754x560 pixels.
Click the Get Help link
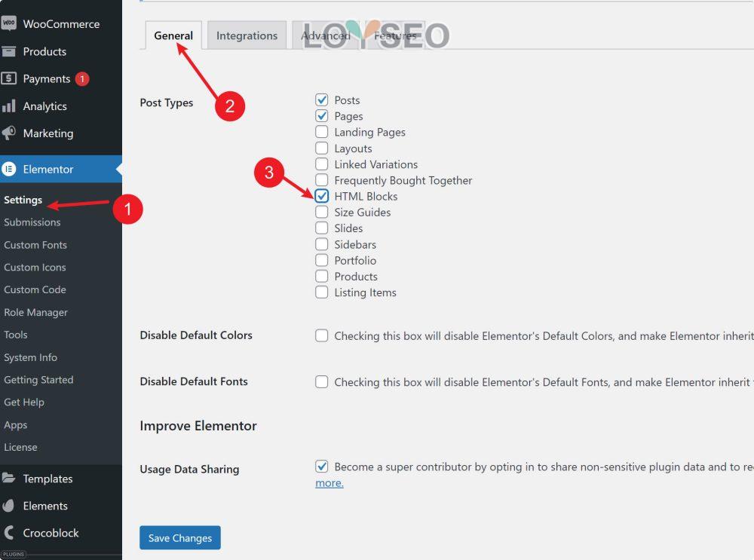click(24, 402)
